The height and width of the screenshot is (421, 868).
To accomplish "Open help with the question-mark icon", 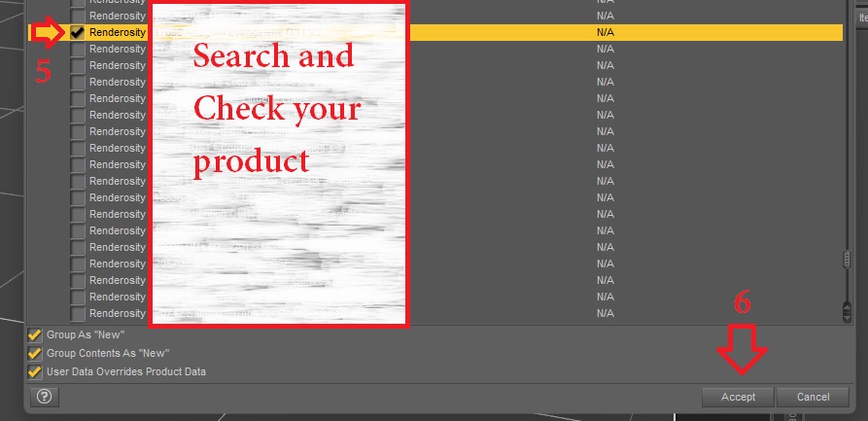I will coord(45,397).
